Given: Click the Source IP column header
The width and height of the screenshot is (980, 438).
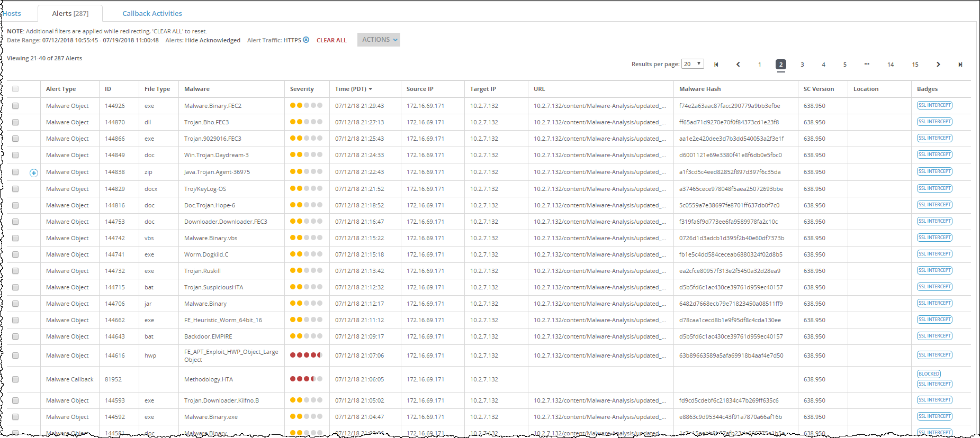Looking at the screenshot, I should (x=420, y=89).
